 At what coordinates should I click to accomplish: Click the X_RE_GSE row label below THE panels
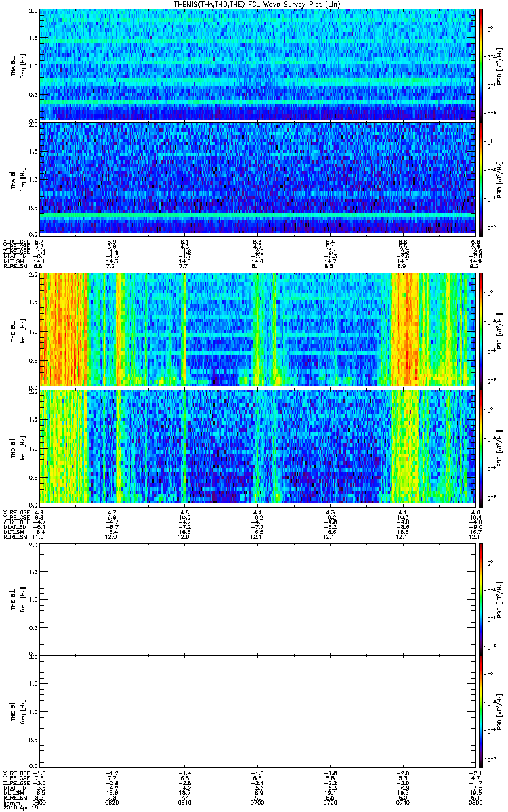[15, 773]
